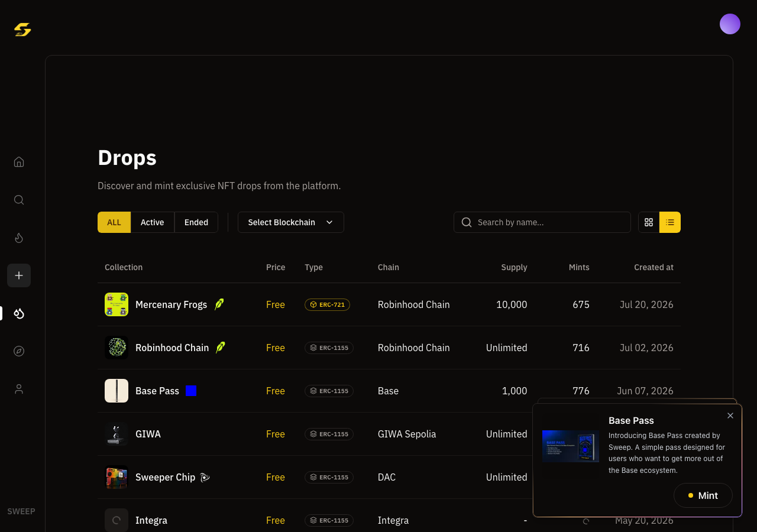Click the ERC-1155 badge in the GIWA row
Image resolution: width=757 pixels, height=532 pixels.
pyautogui.click(x=329, y=434)
